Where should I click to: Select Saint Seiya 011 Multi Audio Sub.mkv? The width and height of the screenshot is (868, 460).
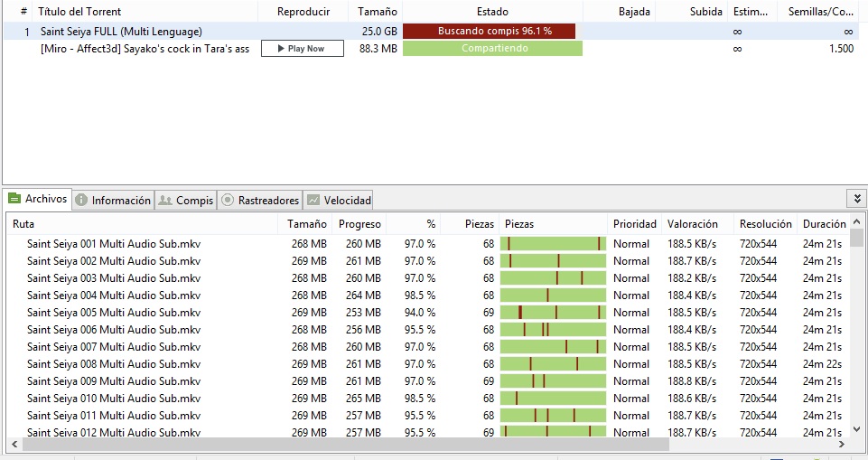[114, 416]
